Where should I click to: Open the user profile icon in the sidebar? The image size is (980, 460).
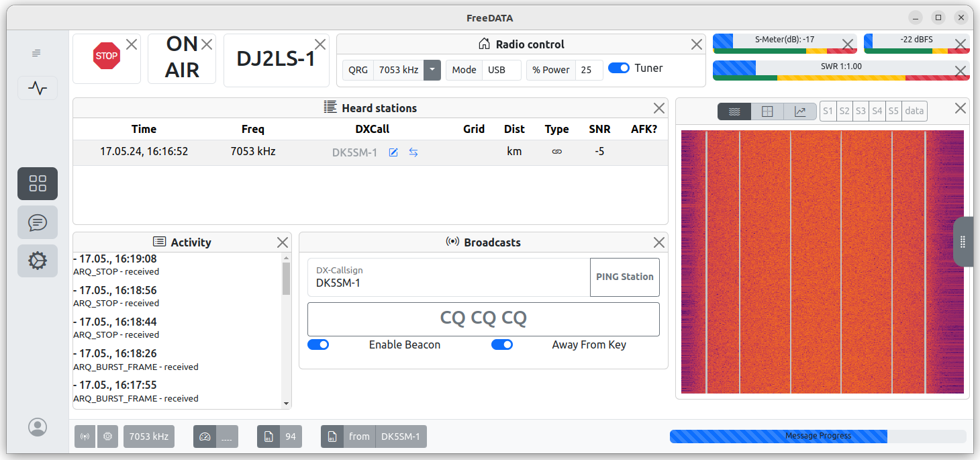[x=38, y=426]
